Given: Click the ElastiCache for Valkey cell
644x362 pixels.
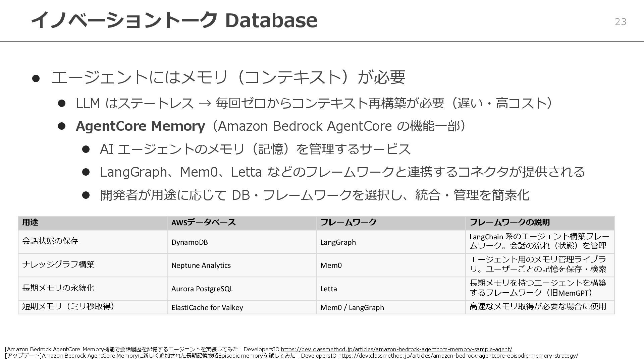Looking at the screenshot, I should [207, 308].
